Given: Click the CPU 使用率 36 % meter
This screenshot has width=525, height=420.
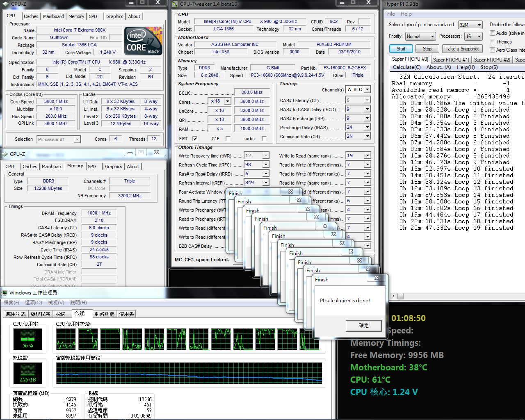Looking at the screenshot, I should 28,340.
